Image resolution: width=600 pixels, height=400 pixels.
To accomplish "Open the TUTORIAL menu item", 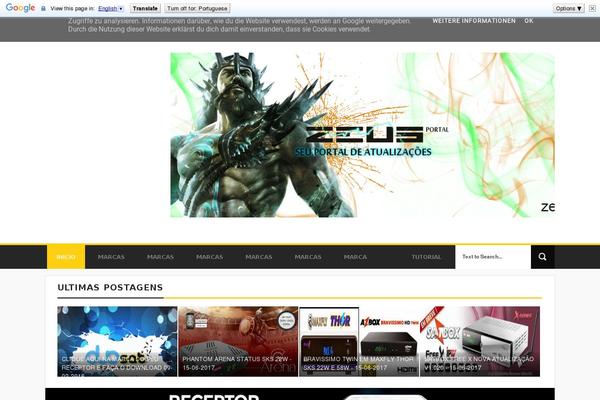I will tap(426, 257).
